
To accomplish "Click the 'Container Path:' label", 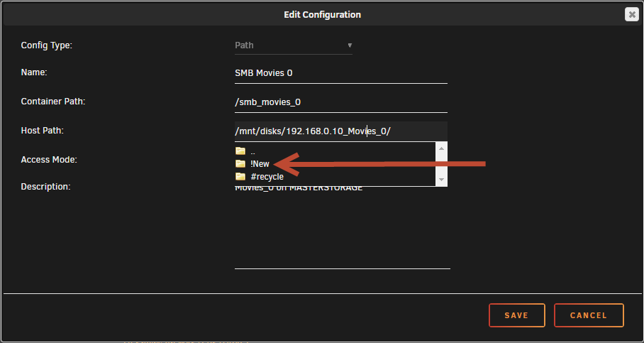I will point(53,101).
